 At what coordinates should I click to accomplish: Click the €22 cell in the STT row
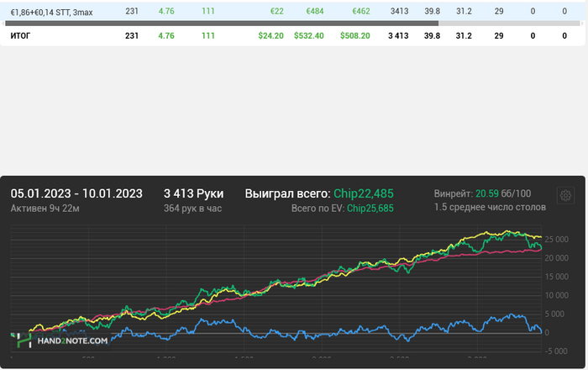click(x=276, y=12)
